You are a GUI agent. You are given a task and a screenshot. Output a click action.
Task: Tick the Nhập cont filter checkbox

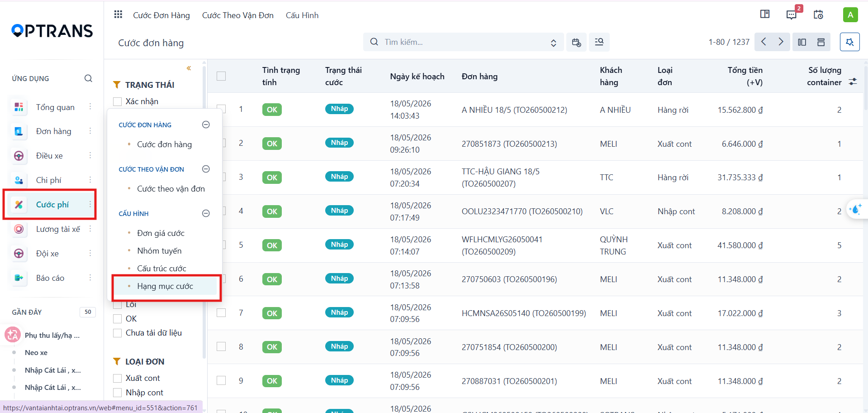point(117,393)
